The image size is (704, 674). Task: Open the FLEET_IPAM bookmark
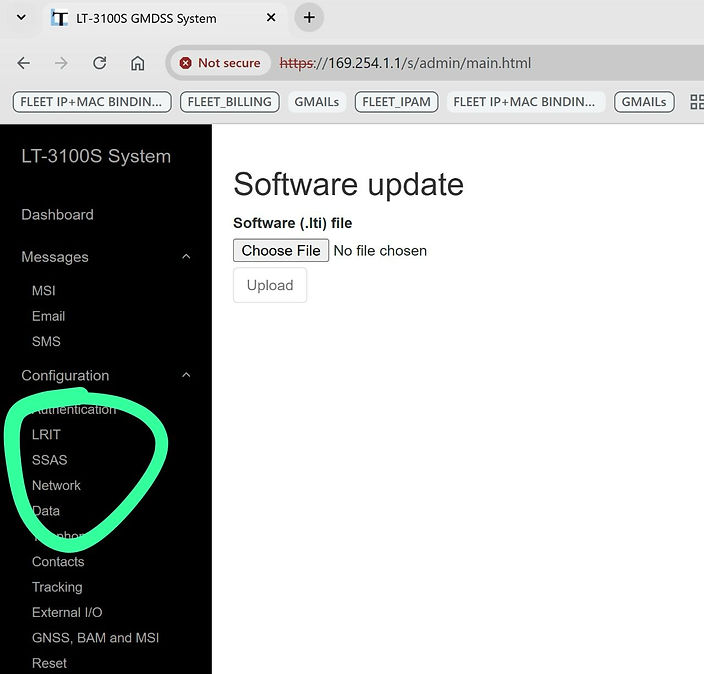(x=396, y=101)
